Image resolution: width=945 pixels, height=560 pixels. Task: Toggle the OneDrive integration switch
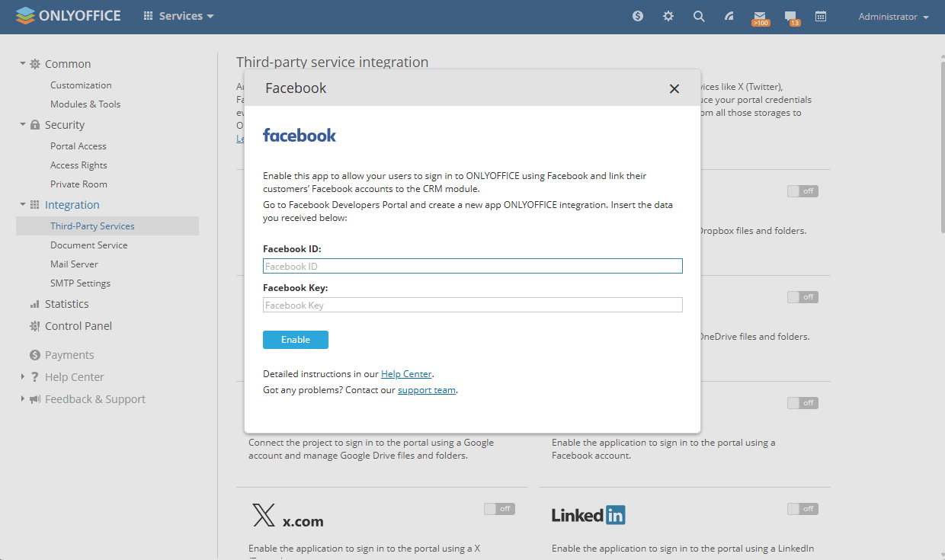pos(802,297)
